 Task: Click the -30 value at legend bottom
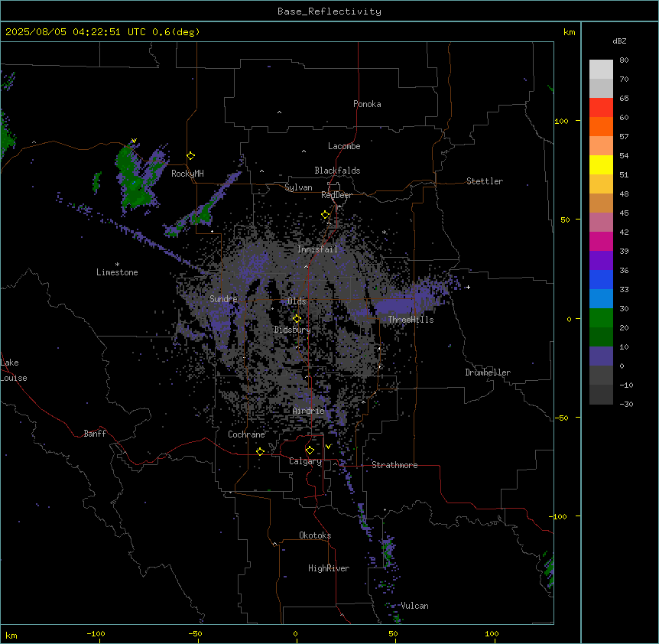626,404
